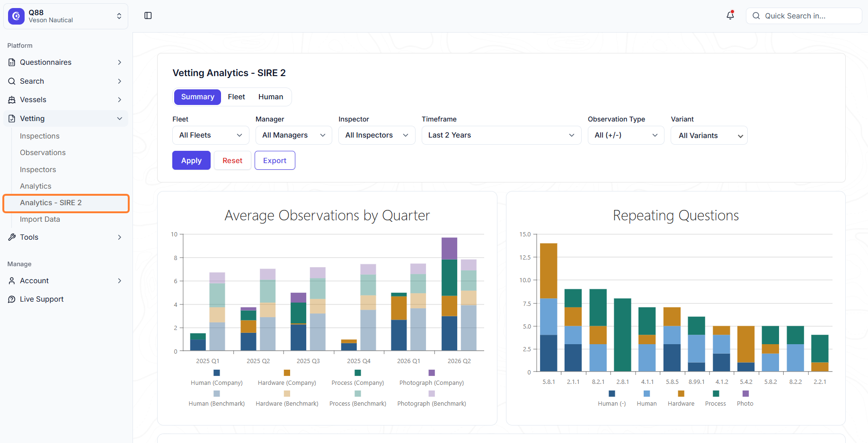Toggle Human (Company) legend swatch
This screenshot has width=868, height=443.
[217, 373]
